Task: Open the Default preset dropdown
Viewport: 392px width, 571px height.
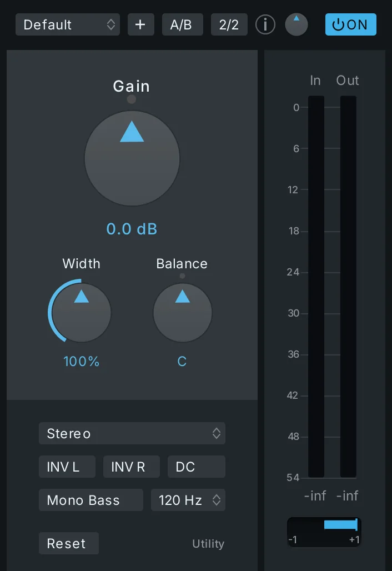Action: coord(68,25)
